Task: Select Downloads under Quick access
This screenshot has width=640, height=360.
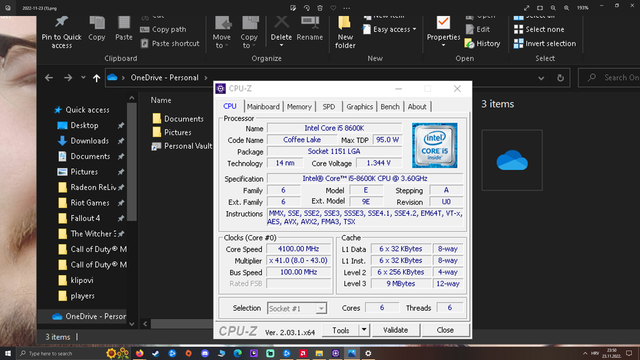Action: [x=89, y=141]
